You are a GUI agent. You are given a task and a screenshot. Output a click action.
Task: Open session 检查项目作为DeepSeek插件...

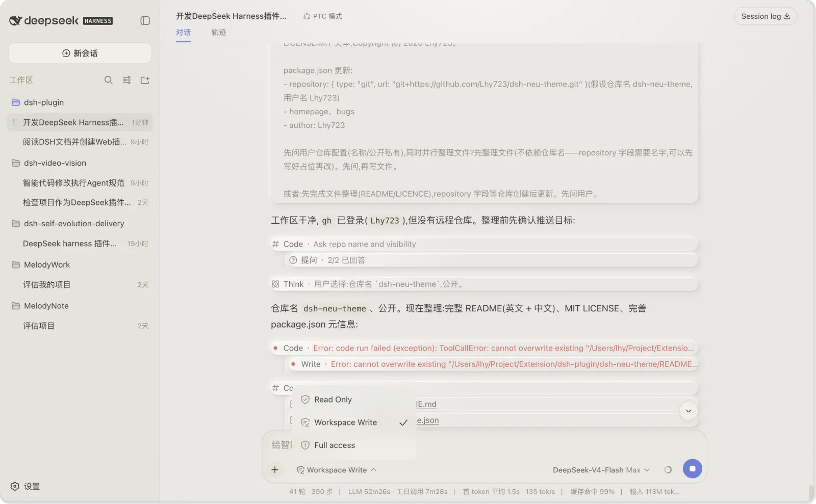coord(80,202)
